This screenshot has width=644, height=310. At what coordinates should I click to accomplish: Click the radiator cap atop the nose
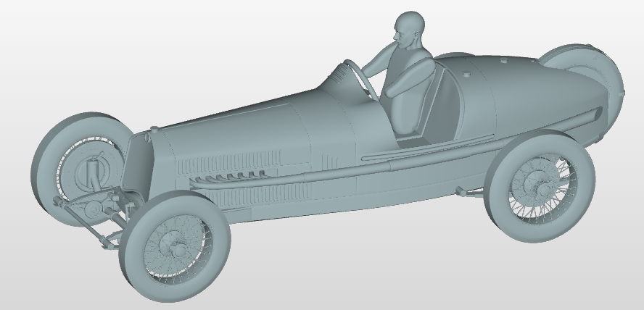coord(154,129)
